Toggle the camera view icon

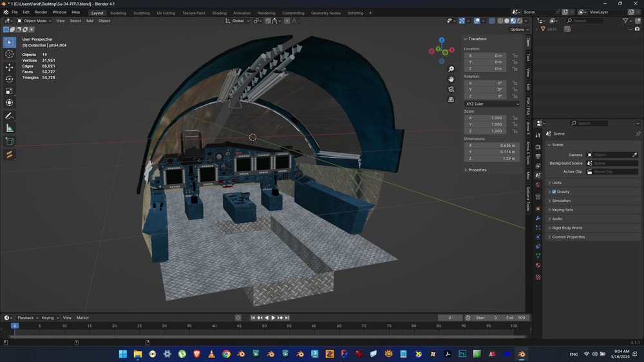[451, 89]
